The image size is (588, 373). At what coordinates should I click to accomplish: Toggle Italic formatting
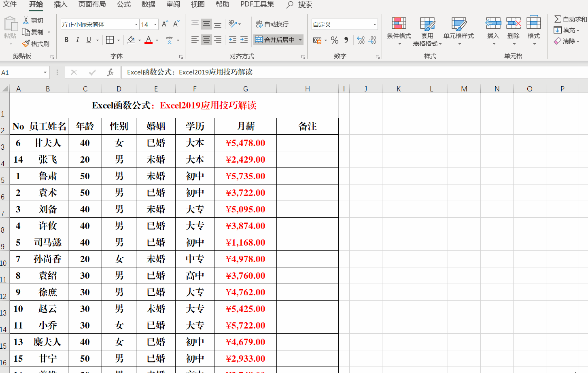coord(77,40)
